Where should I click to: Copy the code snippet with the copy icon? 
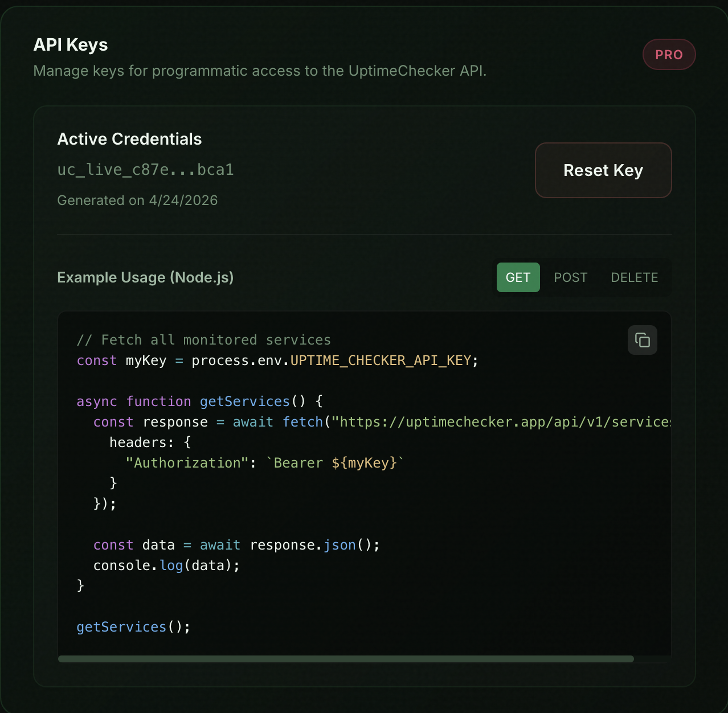[642, 340]
